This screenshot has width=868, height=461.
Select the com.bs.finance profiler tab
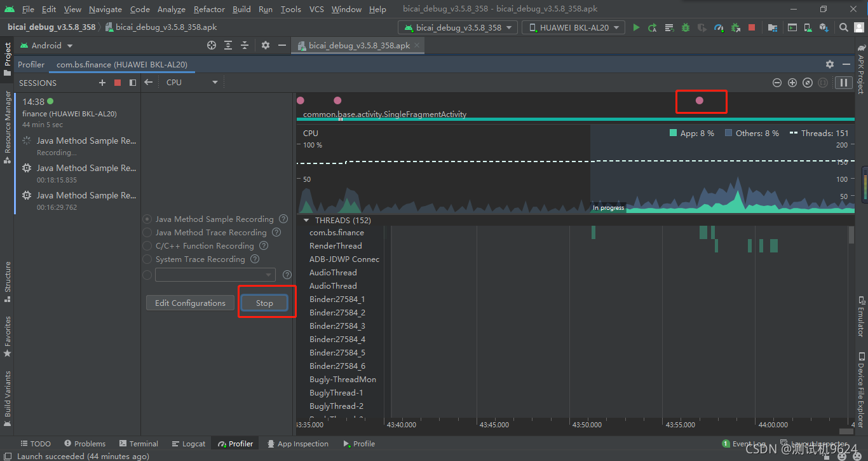122,64
